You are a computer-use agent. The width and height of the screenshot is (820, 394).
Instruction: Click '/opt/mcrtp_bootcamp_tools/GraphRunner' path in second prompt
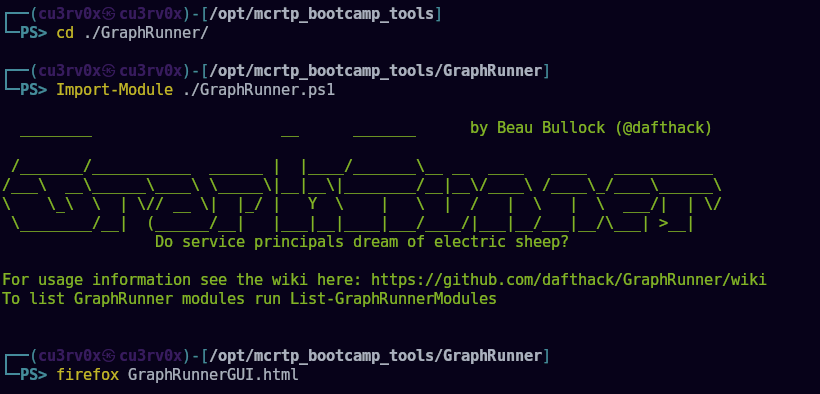[x=375, y=70]
